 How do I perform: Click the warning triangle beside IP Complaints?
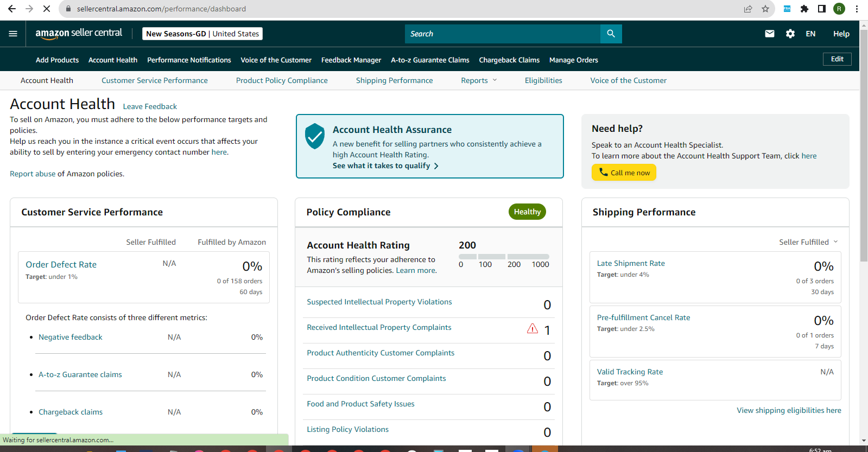533,328
